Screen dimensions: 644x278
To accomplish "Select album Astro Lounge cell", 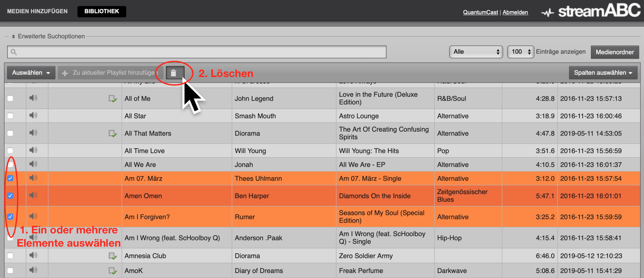I will pyautogui.click(x=359, y=116).
